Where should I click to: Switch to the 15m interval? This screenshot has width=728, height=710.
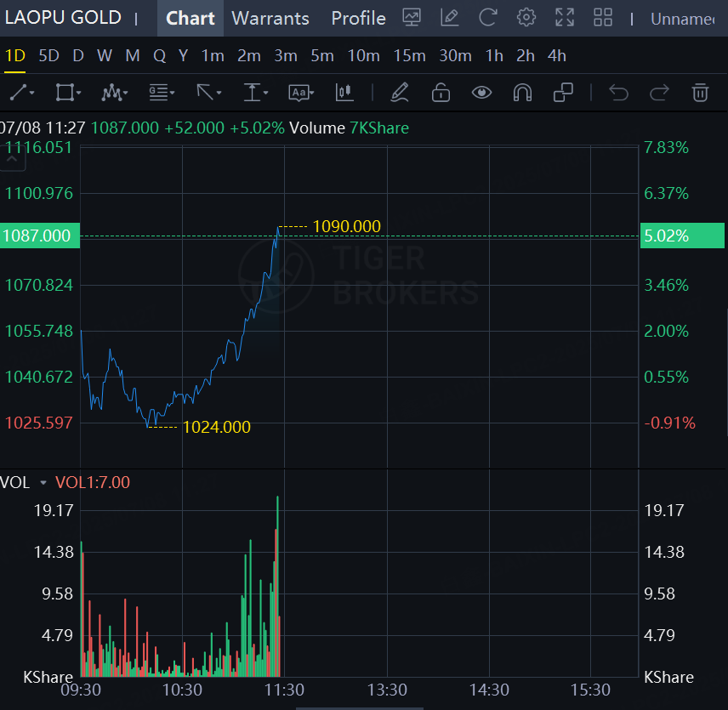tap(410, 55)
